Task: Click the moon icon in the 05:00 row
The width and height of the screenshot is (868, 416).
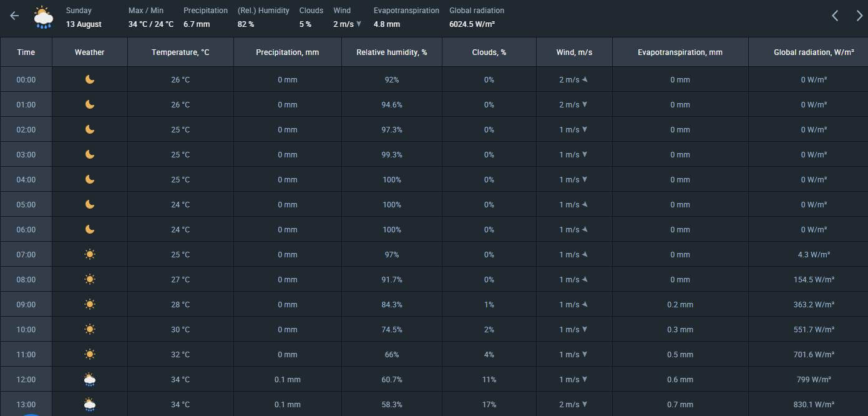Action: click(90, 204)
